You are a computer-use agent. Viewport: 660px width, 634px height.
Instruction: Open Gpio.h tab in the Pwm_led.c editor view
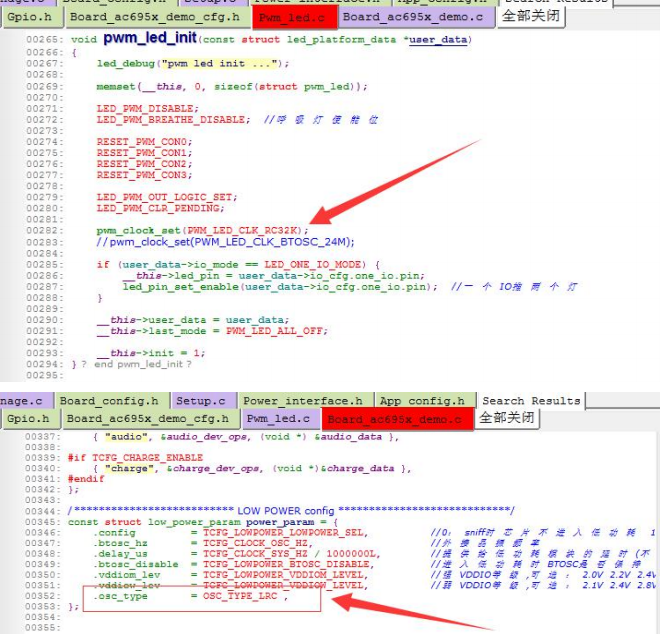click(x=30, y=17)
